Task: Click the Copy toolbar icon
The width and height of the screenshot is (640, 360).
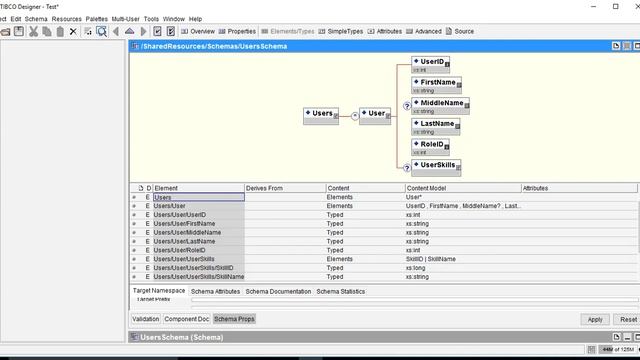Action: [47, 31]
